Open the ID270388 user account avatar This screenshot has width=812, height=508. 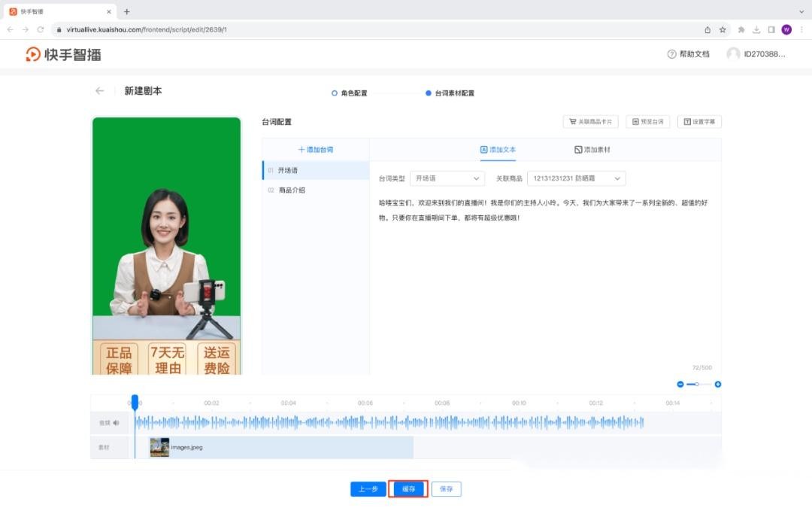pyautogui.click(x=733, y=54)
